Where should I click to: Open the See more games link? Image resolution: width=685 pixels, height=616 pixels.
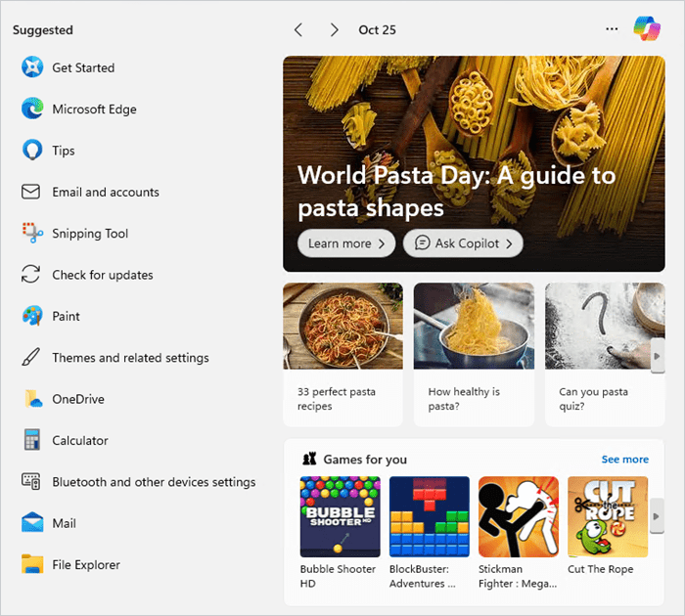(624, 460)
